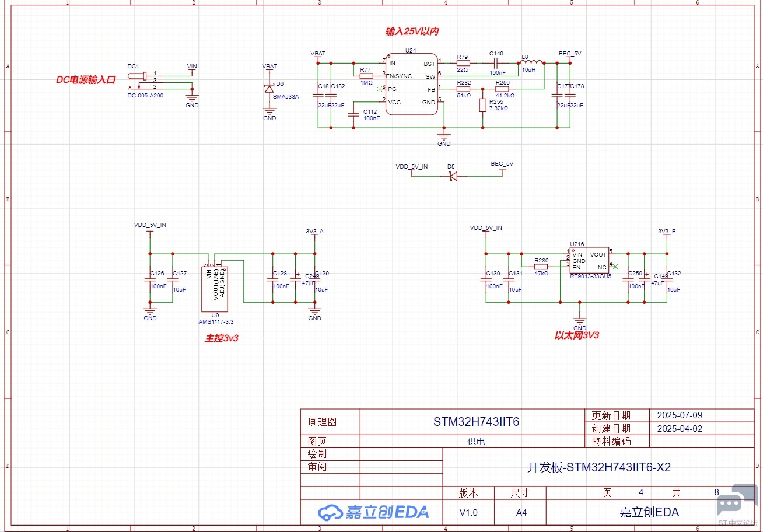Click the update date 2025-07-09
Viewport: 763px width, 532px height.
pyautogui.click(x=680, y=415)
